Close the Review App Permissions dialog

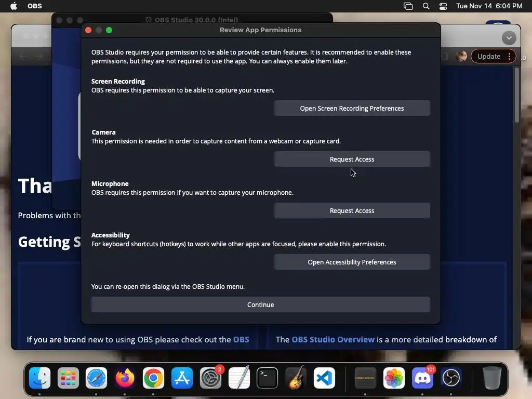click(x=88, y=30)
